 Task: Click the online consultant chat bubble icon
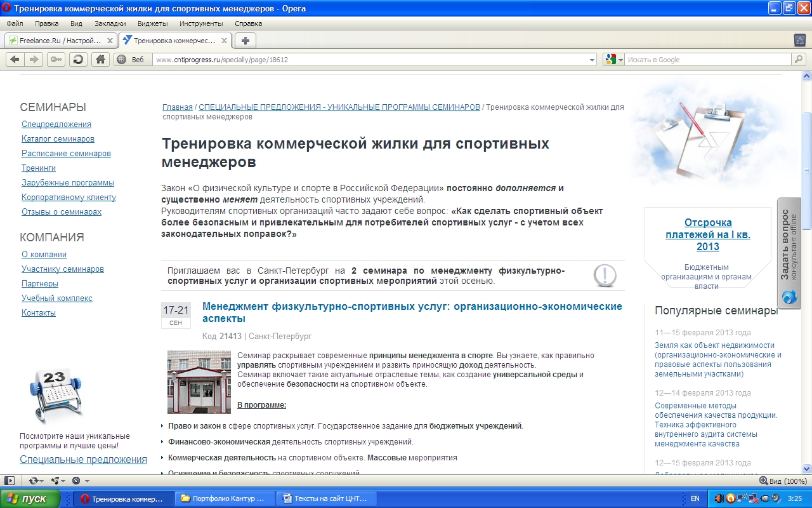[x=789, y=297]
